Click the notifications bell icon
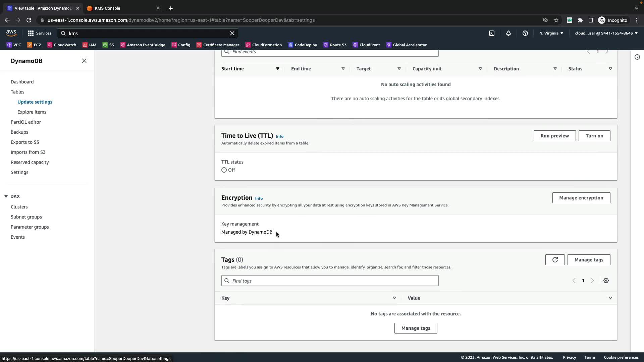The image size is (644, 362). (x=508, y=33)
